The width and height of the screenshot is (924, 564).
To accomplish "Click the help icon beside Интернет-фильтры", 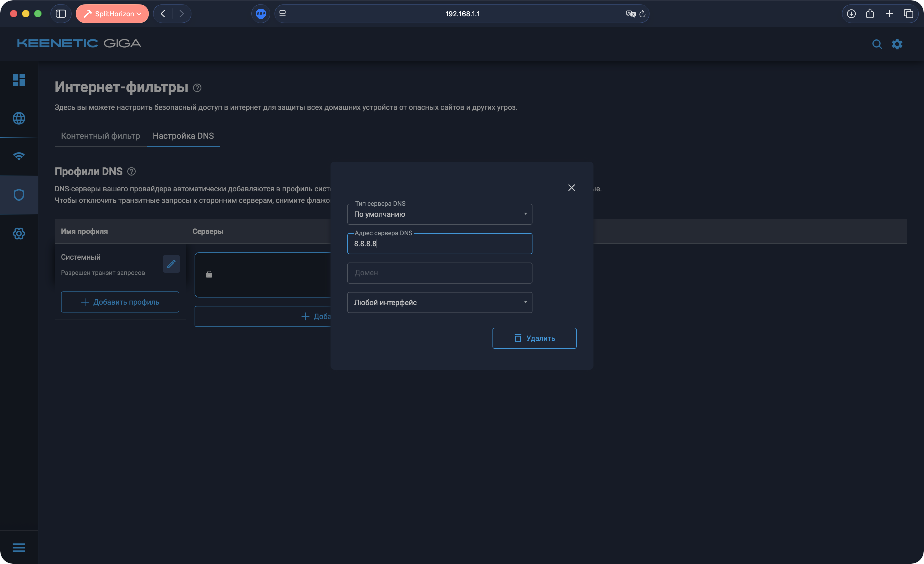I will pyautogui.click(x=197, y=88).
